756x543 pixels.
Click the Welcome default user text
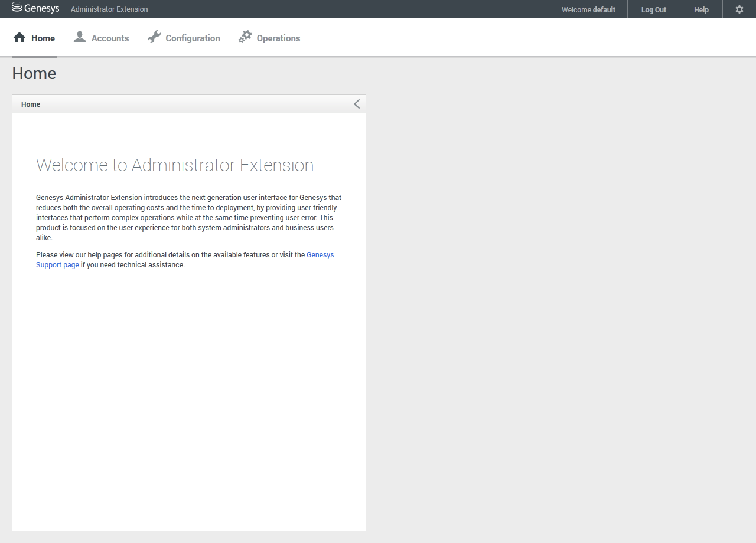[x=588, y=9]
